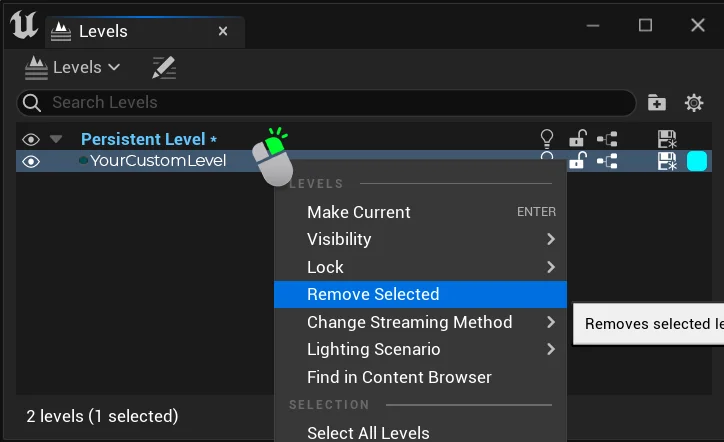This screenshot has width=724, height=442.
Task: Collapse the Persistent Level tree arrow
Action: tap(56, 139)
